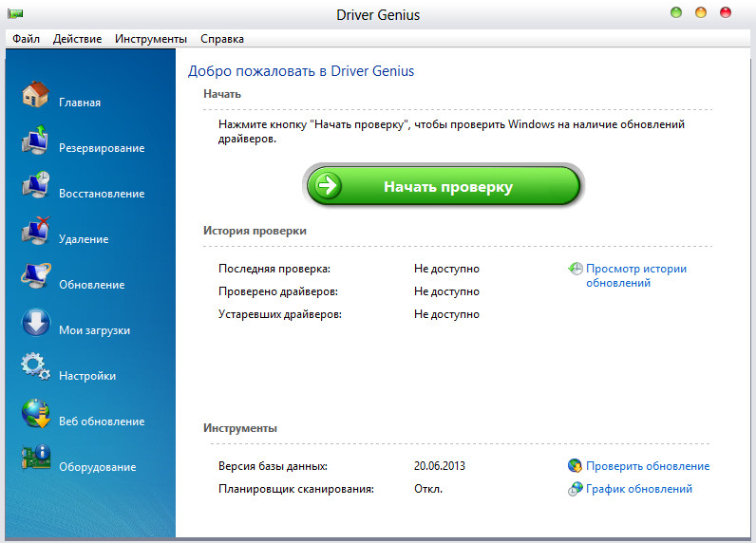Click the Главная house icon

(36, 94)
